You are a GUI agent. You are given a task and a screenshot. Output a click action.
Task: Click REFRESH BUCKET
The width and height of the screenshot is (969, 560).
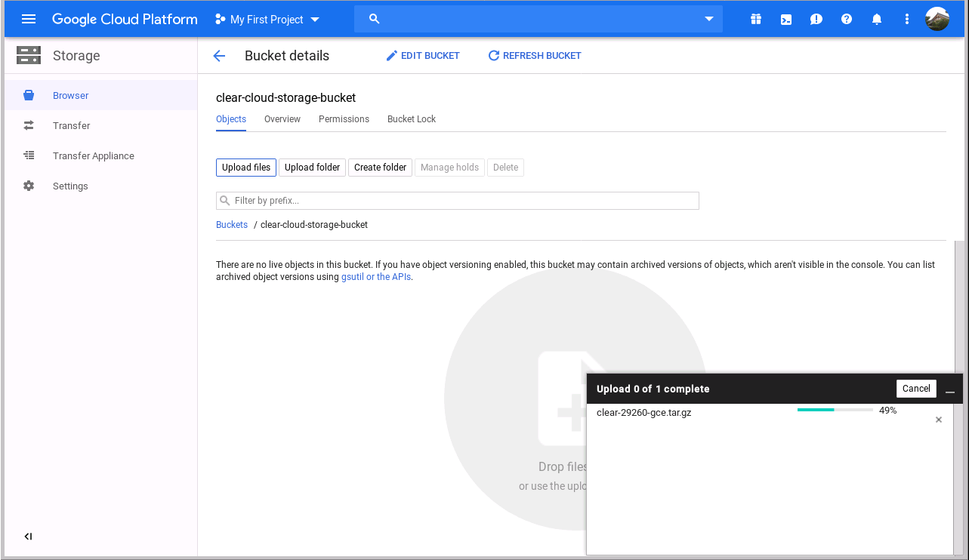(x=535, y=56)
